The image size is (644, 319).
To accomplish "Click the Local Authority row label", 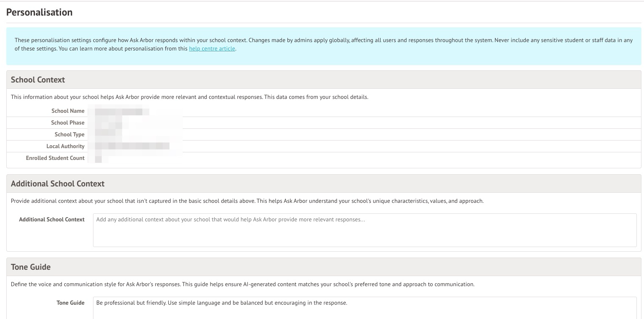I will (65, 146).
